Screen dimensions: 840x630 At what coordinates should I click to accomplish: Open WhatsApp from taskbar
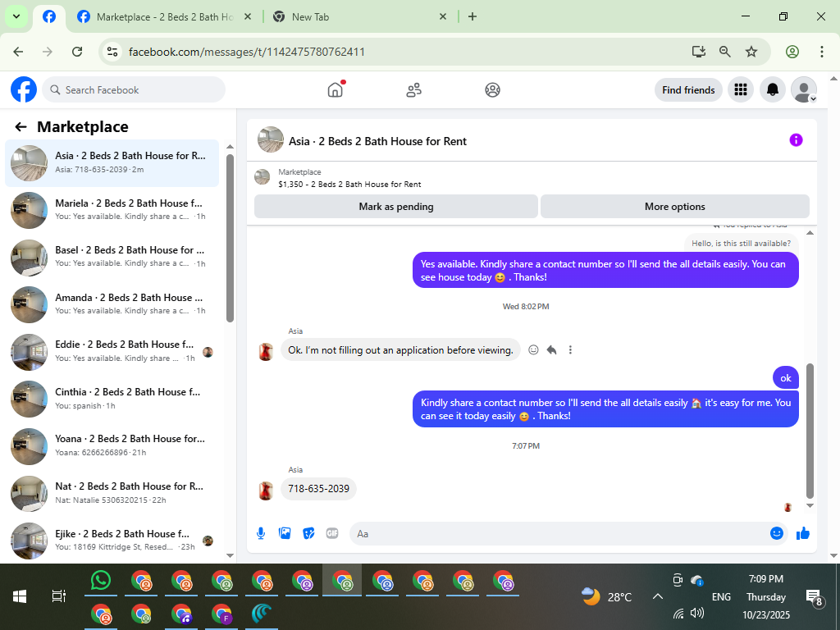(x=101, y=582)
